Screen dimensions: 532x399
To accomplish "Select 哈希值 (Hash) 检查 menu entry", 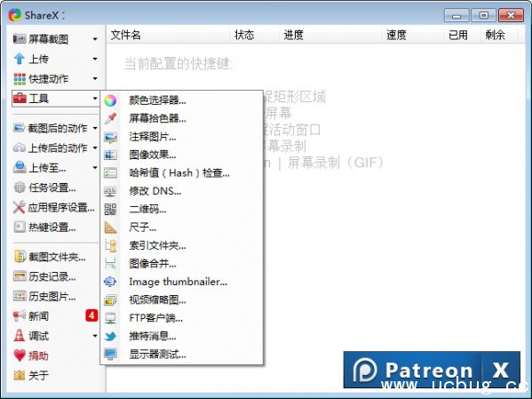I will tap(181, 173).
